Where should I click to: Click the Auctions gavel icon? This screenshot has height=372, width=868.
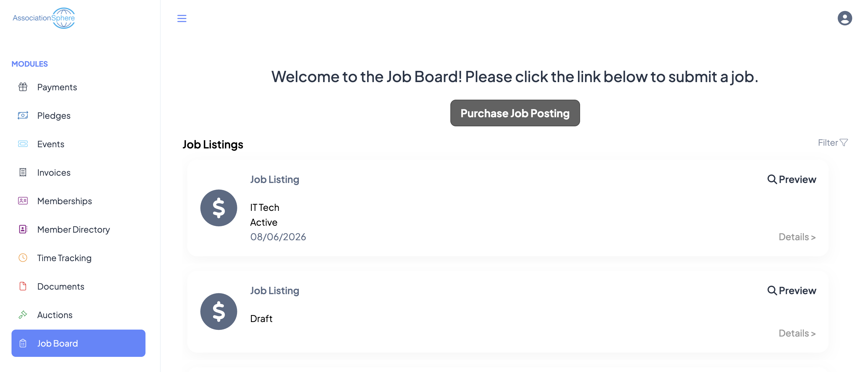coord(23,314)
